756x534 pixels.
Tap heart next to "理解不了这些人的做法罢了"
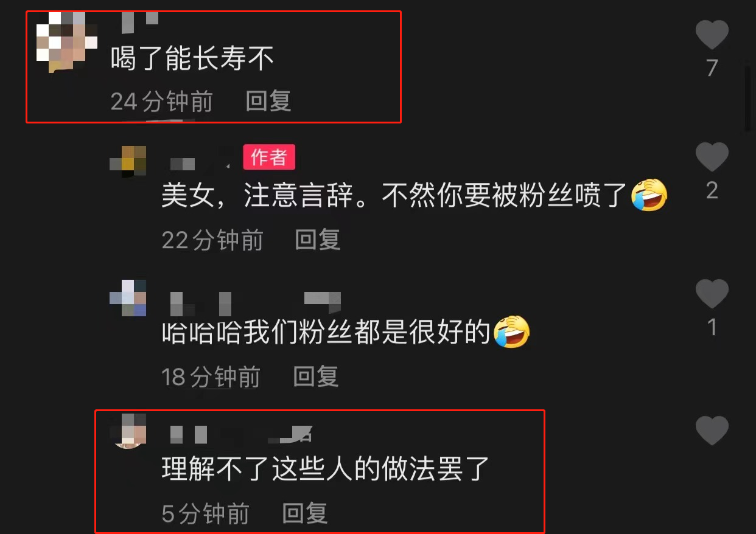[712, 431]
